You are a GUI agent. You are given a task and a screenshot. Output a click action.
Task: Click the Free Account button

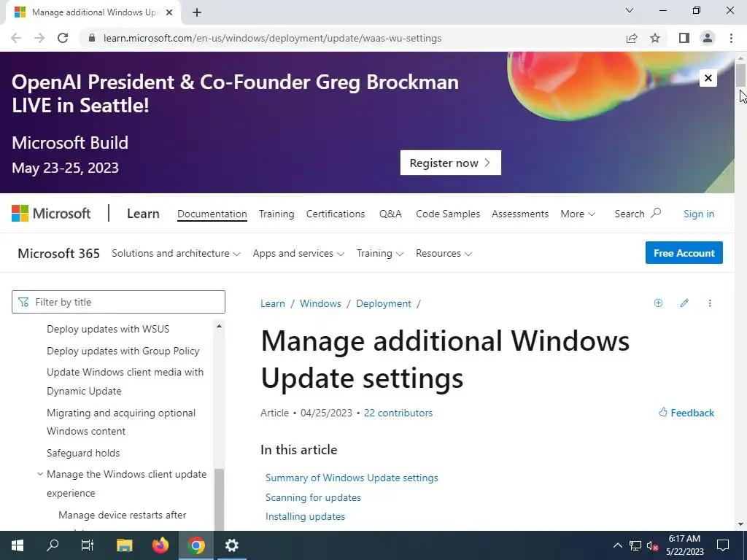click(x=684, y=253)
